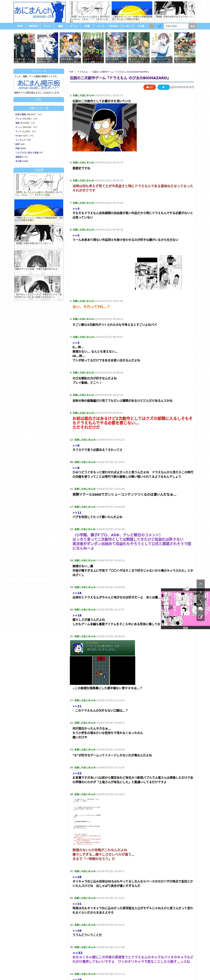
Task: Open the 片田舎のおっさん manga cover thumbnail
Action: tap(24, 48)
